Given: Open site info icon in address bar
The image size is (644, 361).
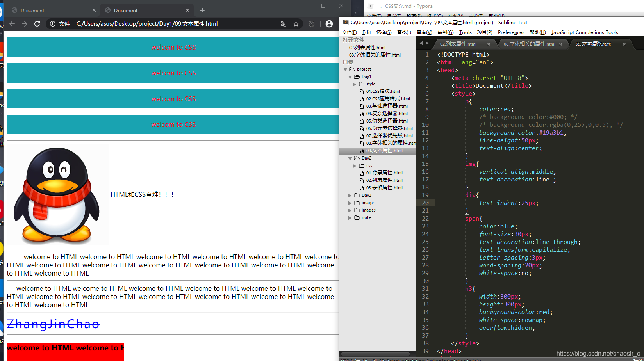Looking at the screenshot, I should 53,24.
